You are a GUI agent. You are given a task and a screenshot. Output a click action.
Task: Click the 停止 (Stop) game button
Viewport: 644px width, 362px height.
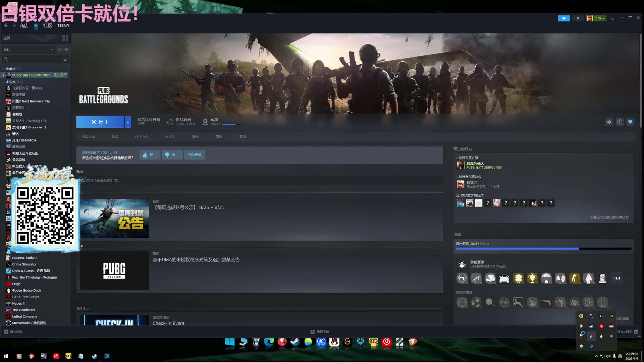pyautogui.click(x=100, y=122)
